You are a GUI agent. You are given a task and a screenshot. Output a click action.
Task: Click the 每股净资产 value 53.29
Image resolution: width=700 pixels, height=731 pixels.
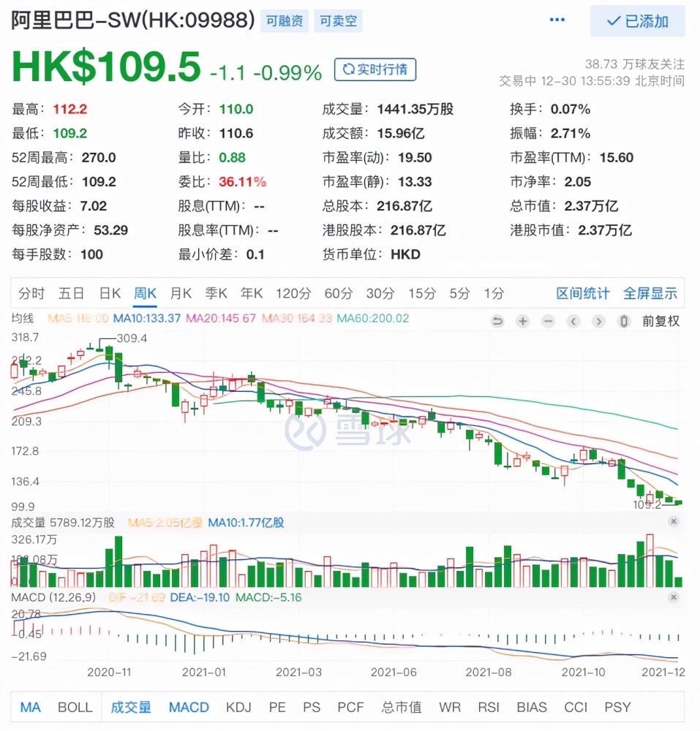pyautogui.click(x=110, y=230)
